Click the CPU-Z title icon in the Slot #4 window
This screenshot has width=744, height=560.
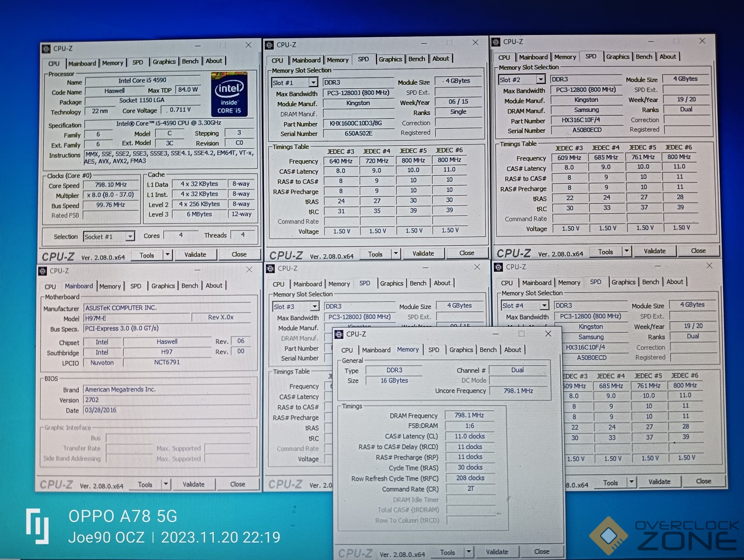point(498,267)
